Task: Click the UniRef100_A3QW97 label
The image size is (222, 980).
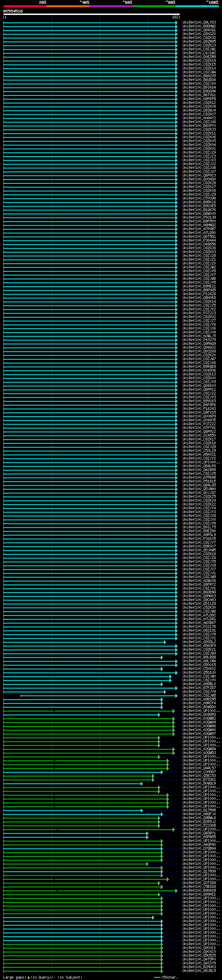Action: (x=199, y=734)
